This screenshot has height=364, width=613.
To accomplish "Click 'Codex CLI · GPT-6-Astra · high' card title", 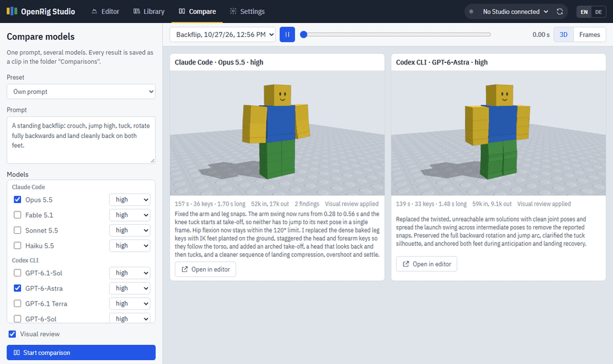I will click(x=442, y=62).
